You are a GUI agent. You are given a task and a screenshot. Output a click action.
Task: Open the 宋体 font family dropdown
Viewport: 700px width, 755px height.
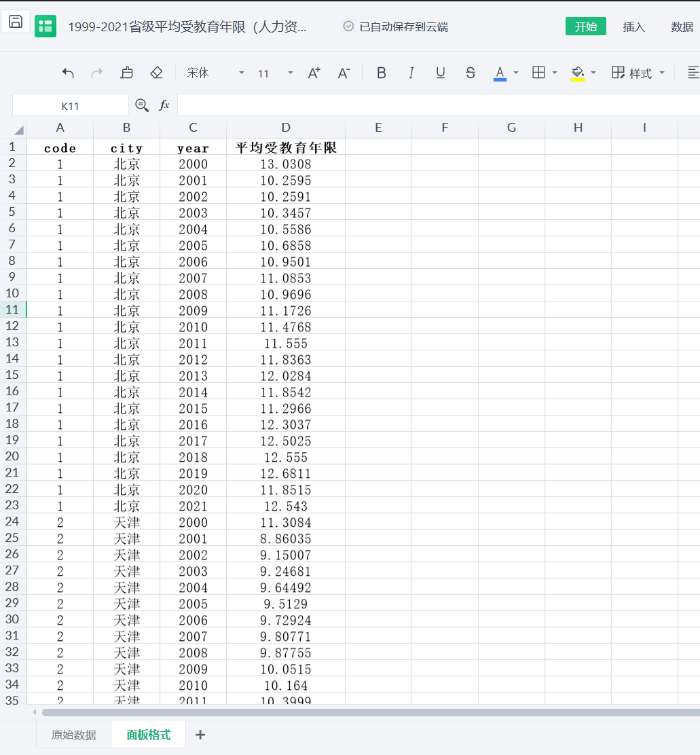point(215,73)
